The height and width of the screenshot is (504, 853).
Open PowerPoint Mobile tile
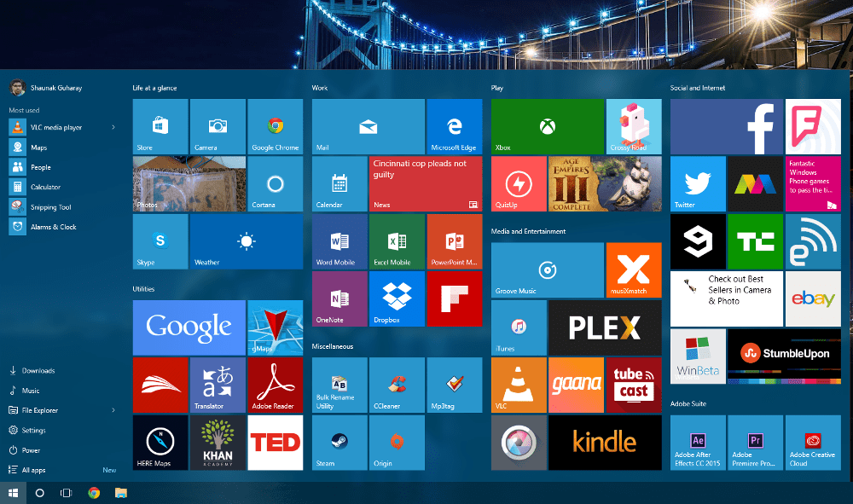tap(455, 241)
